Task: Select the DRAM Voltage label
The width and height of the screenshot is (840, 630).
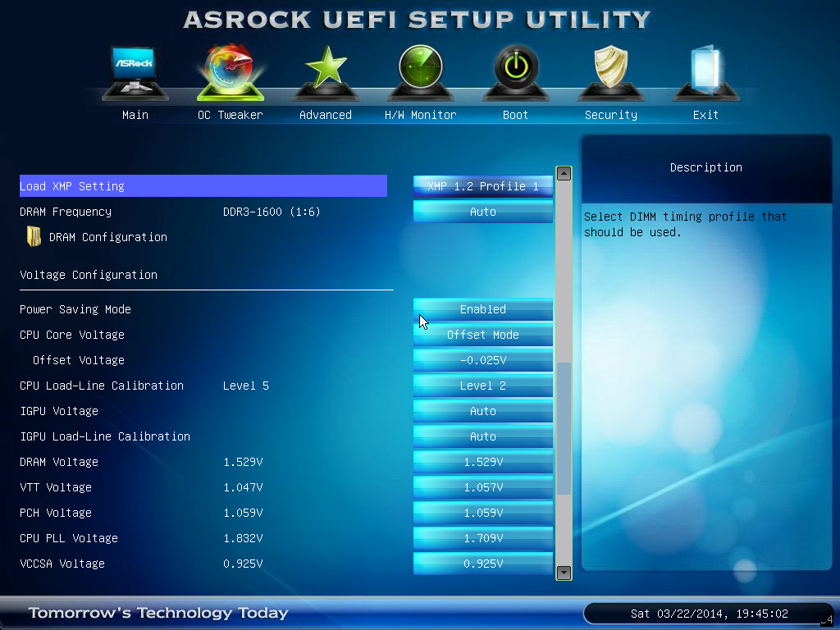Action: pyautogui.click(x=59, y=462)
